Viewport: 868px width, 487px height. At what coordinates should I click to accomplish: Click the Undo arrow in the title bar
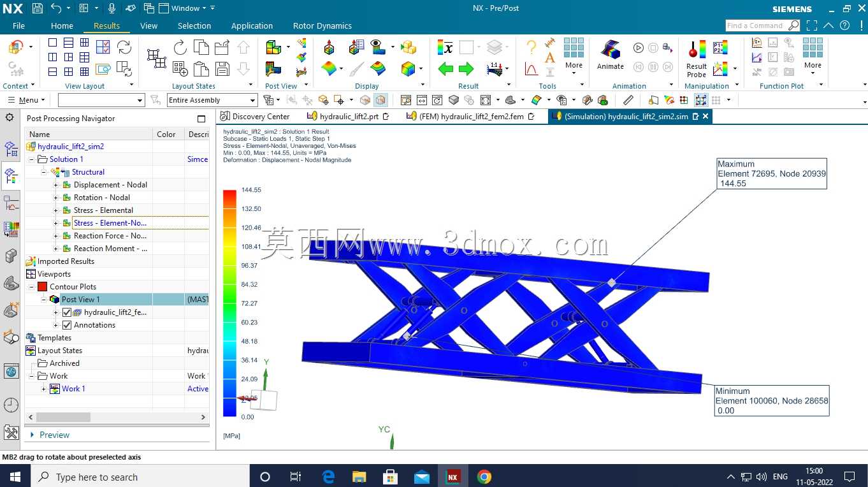(x=56, y=8)
